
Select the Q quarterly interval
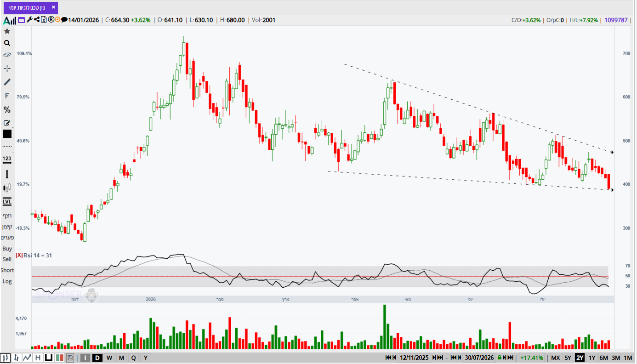click(133, 358)
